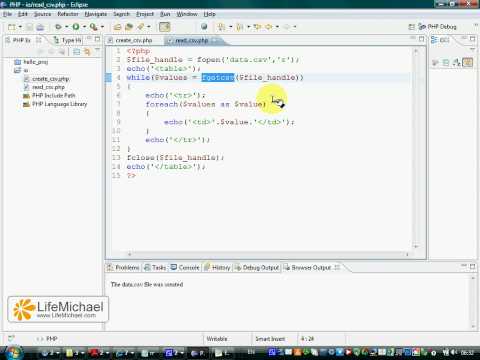Click the editor horizontal scrollbar right arrow
480x360 pixels.
pos(407,254)
